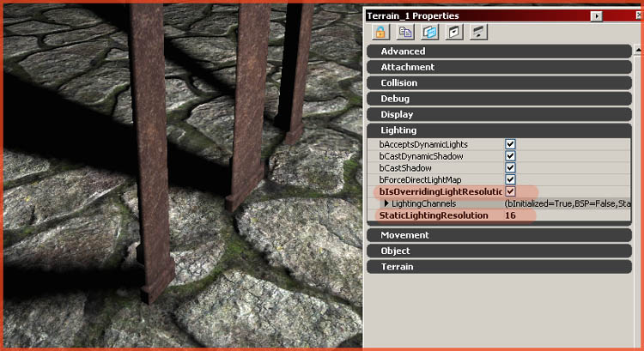Click the fourth toolbar icon with white box
The height and width of the screenshot is (351, 644).
(454, 33)
